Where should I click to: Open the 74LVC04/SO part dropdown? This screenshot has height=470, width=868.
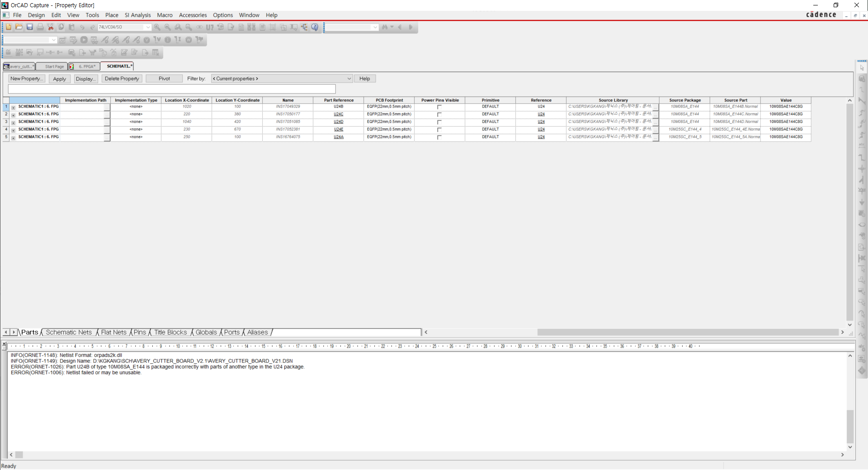point(148,27)
